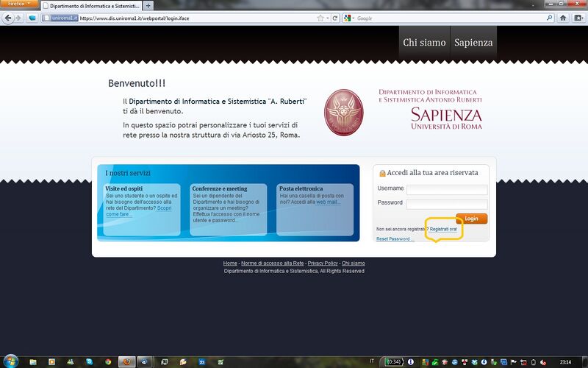This screenshot has width=588, height=368.
Task: Click the Conferenze e meeting card heading
Action: [220, 188]
